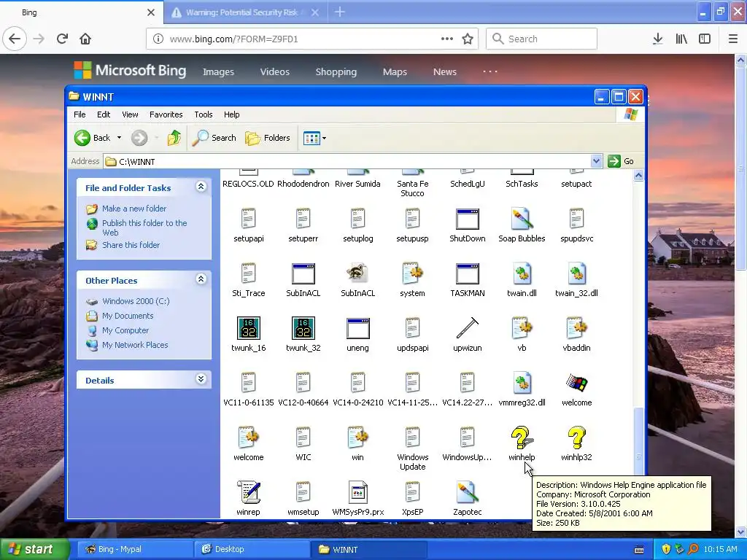Select the WMSysPr9.prx file icon
Image resolution: width=747 pixels, height=560 pixels.
[x=357, y=492]
